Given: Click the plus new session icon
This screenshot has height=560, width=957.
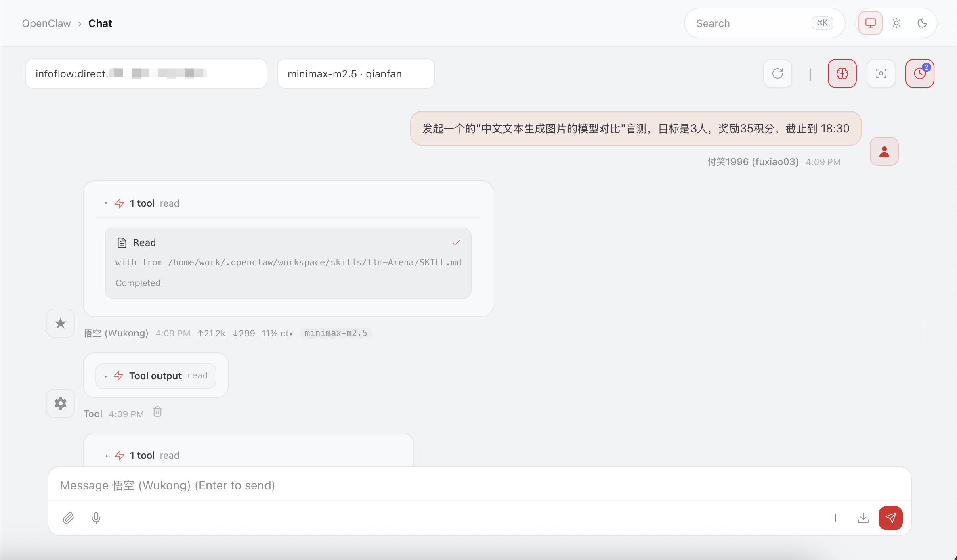Looking at the screenshot, I should pyautogui.click(x=835, y=518).
